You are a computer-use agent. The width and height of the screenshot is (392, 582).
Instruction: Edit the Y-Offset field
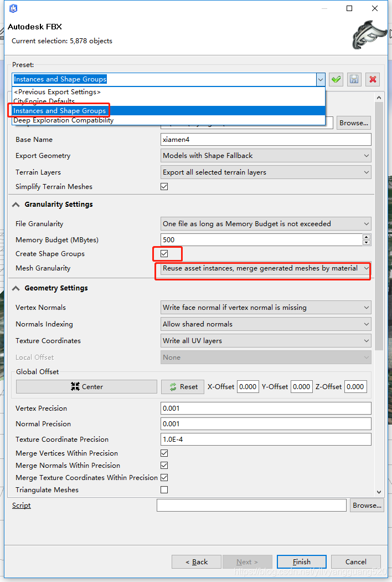coord(302,387)
